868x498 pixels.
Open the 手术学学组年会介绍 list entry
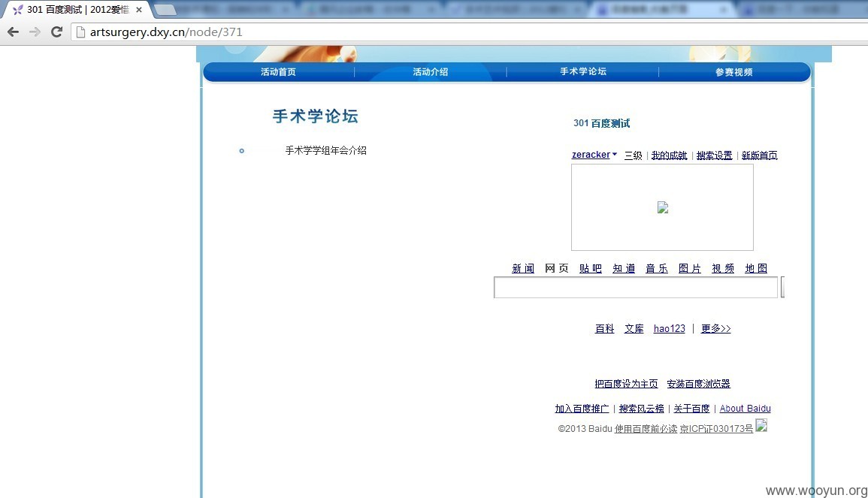click(326, 150)
